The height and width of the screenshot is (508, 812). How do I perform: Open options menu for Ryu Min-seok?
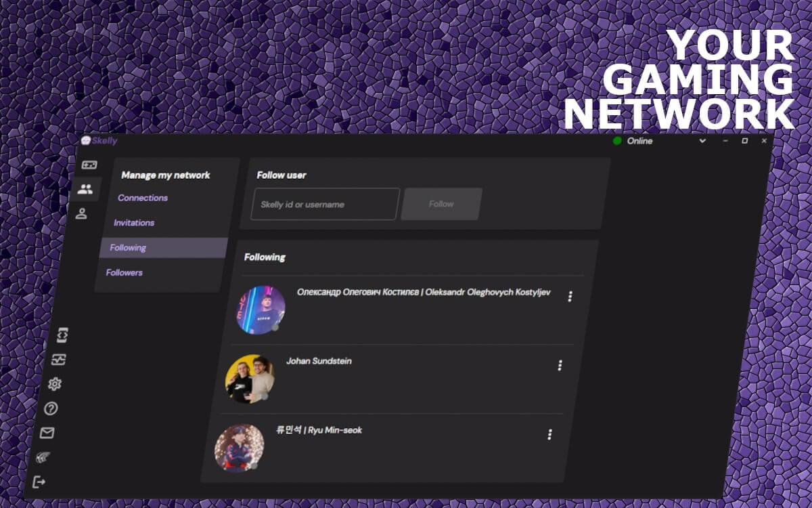click(549, 434)
